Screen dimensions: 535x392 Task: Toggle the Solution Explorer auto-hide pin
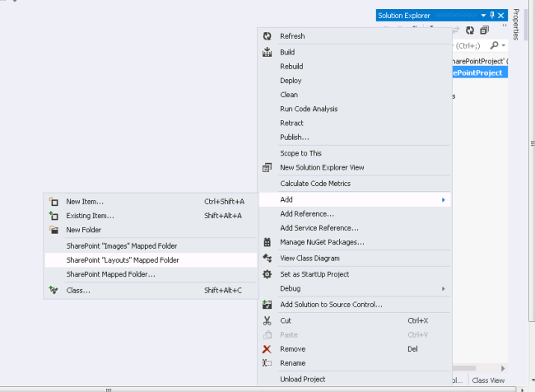(492, 16)
